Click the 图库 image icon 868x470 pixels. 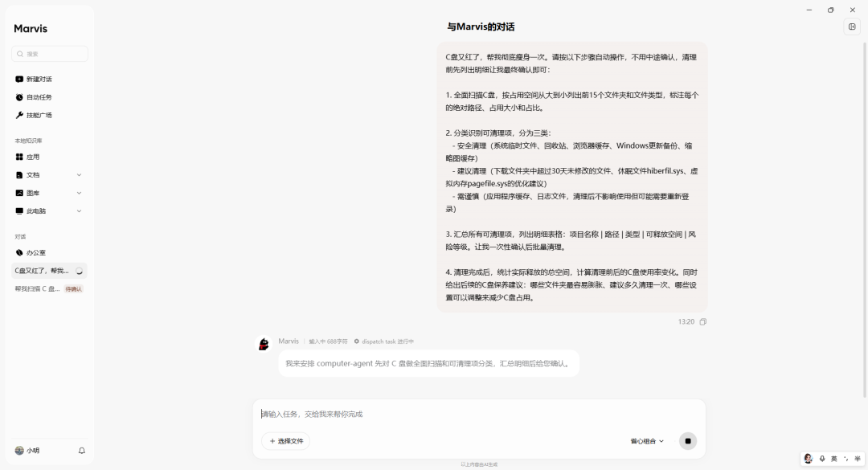point(19,193)
